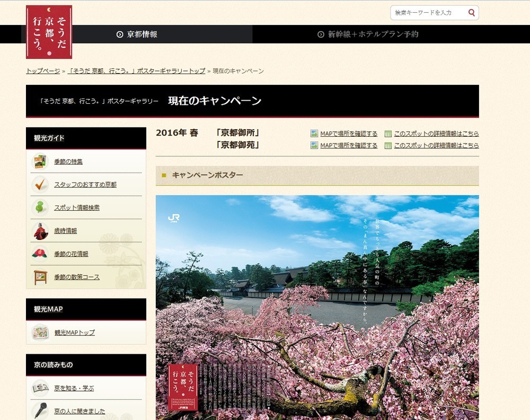
Task: Open このスポットの詳細情報はこちら for 京都御所
Action: [x=436, y=133]
